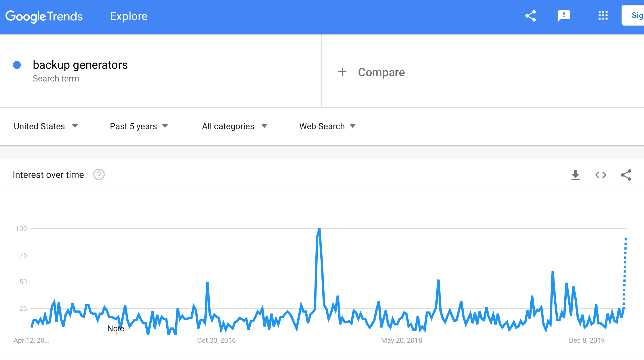Download the interest over time CSV
644x360 pixels.
[x=575, y=175]
